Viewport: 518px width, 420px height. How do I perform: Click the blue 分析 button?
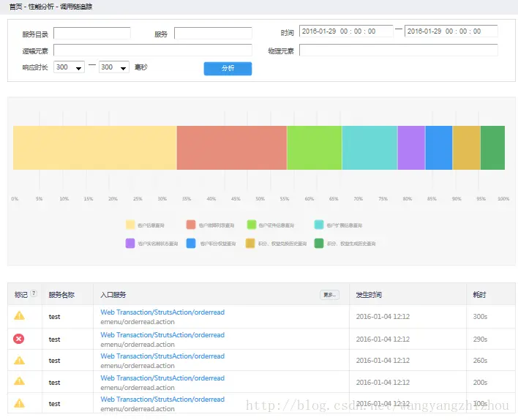[x=228, y=68]
